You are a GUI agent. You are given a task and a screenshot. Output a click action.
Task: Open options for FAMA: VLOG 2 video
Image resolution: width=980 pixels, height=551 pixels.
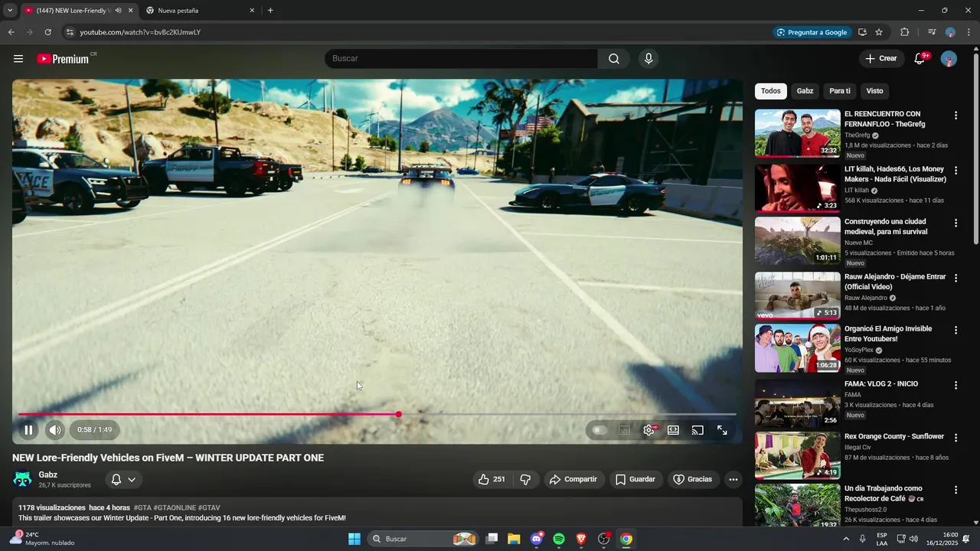pos(955,386)
